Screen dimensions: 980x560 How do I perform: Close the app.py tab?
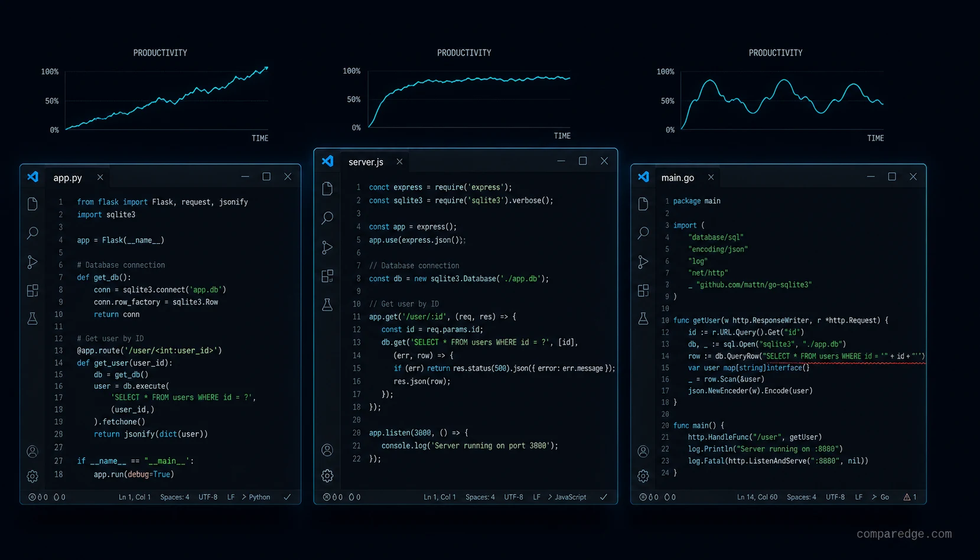click(100, 177)
